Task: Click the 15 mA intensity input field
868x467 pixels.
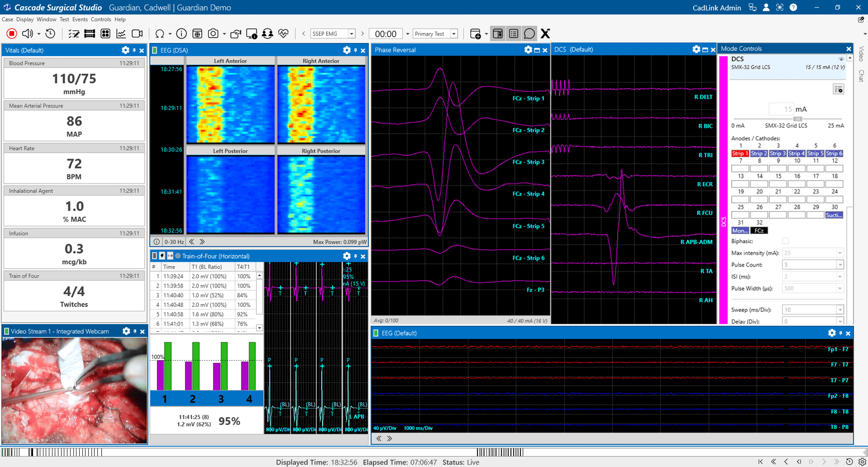Action: click(x=781, y=109)
